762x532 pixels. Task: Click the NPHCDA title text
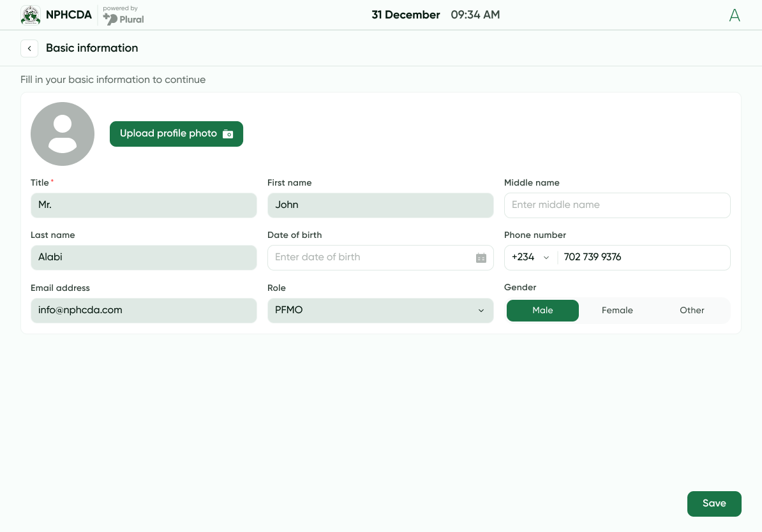click(x=68, y=15)
